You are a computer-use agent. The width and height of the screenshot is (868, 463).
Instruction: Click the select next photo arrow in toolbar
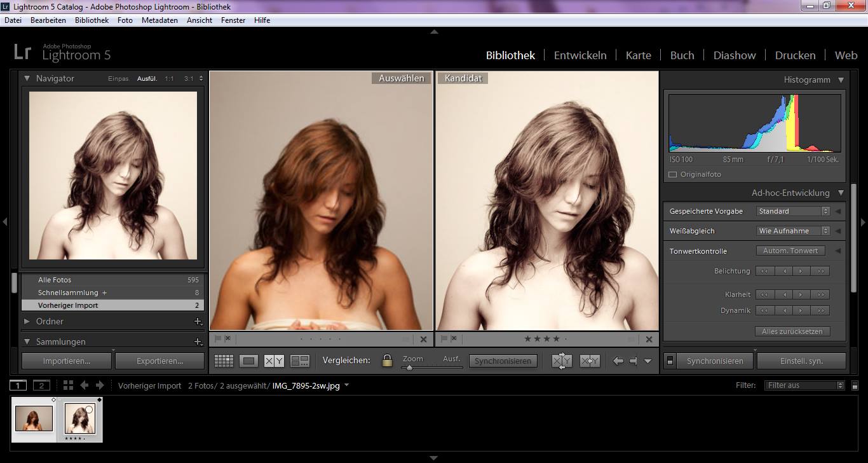(633, 361)
